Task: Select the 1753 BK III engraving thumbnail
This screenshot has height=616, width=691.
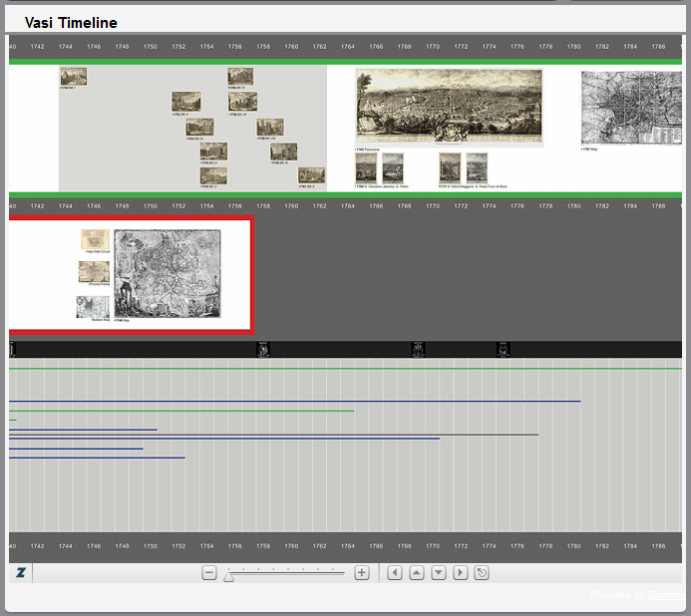Action: point(199,127)
